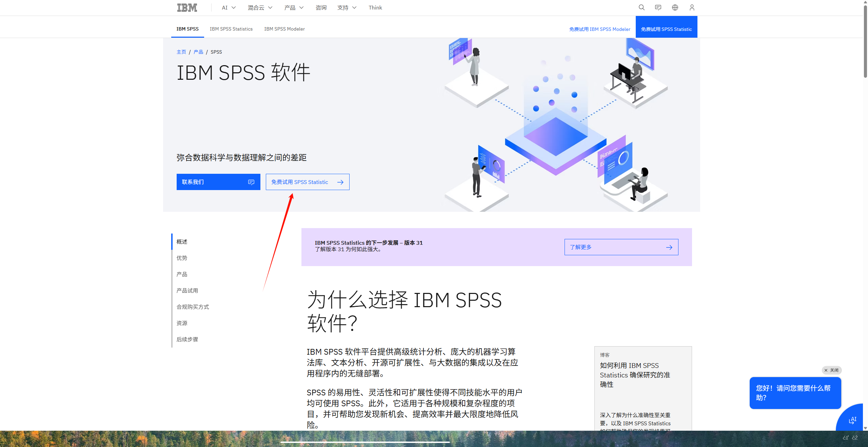Switch to the IBM SPSS Modeler tab

click(x=284, y=29)
